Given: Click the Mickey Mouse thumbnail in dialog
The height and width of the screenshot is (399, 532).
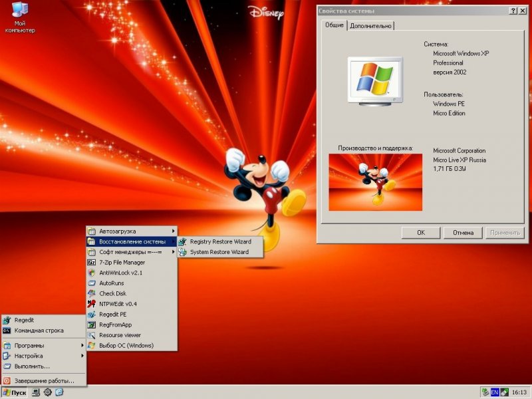Looking at the screenshot, I should click(x=376, y=182).
